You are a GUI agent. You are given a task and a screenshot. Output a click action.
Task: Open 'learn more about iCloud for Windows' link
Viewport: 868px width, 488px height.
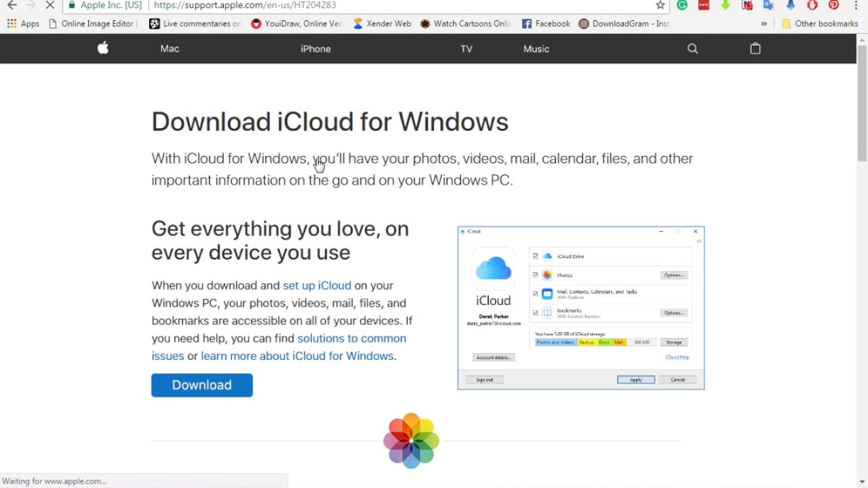(297, 356)
